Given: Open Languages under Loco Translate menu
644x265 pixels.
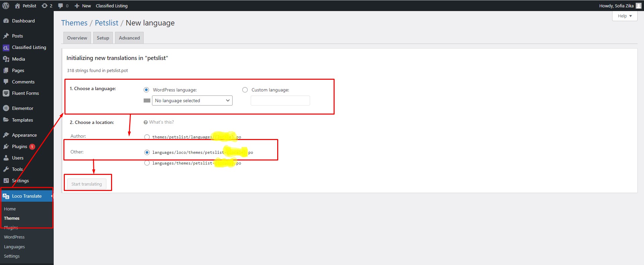Looking at the screenshot, I should pos(14,247).
